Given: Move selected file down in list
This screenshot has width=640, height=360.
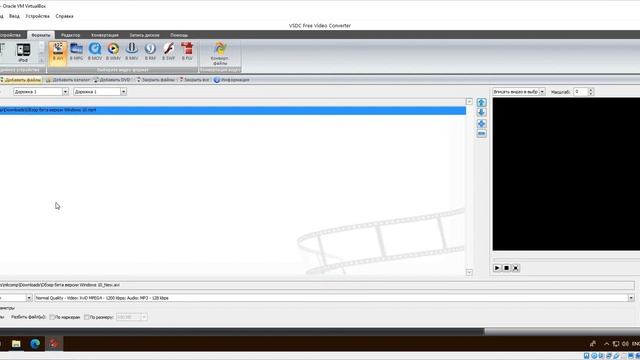Looking at the screenshot, I should [481, 113].
